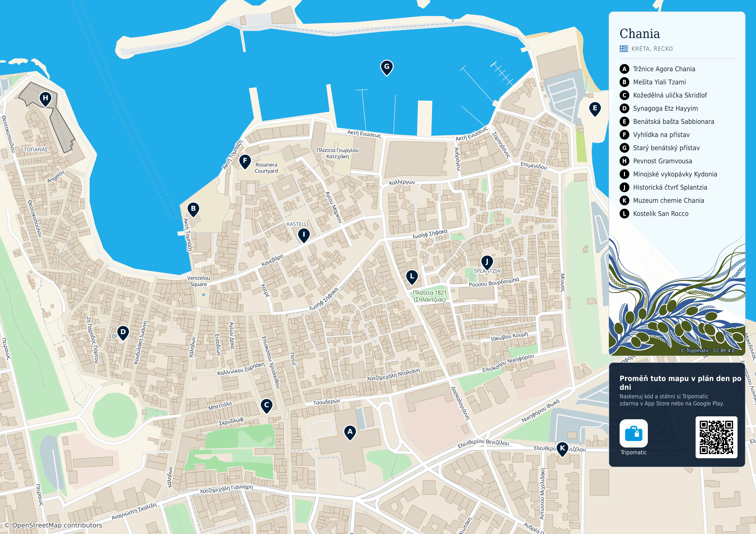Click legend badge J for Historická čtvrť Splantzia

624,187
